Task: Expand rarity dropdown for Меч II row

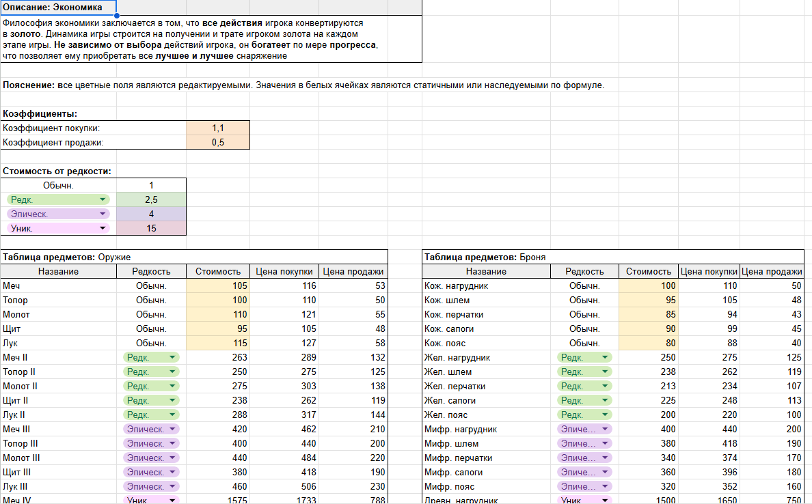Action: coord(172,357)
